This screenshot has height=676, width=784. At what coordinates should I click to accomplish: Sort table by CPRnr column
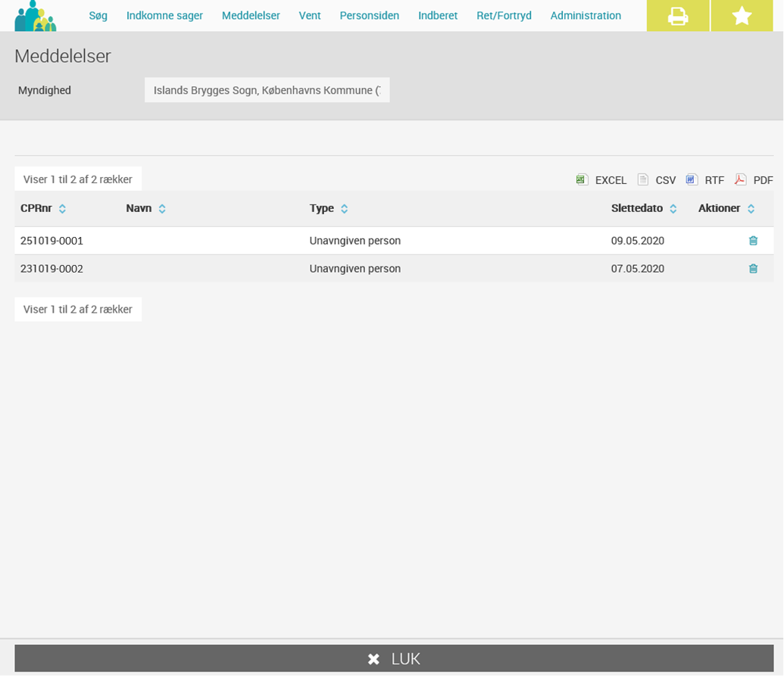pyautogui.click(x=43, y=208)
